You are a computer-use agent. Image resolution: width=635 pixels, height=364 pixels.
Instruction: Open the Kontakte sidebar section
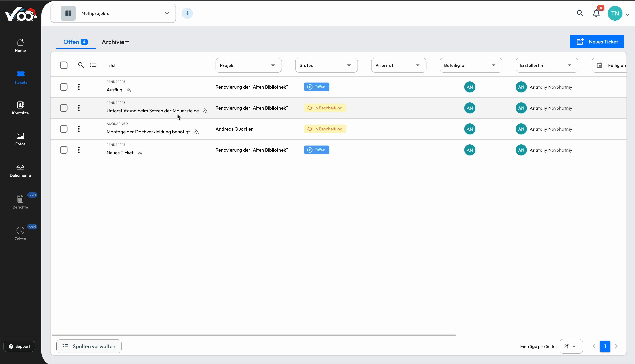[x=20, y=108]
